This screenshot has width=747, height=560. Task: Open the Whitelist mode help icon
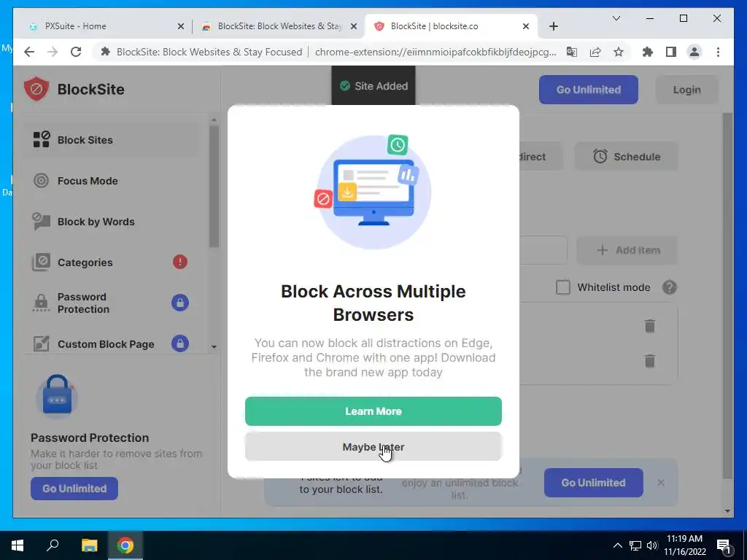[x=670, y=287]
